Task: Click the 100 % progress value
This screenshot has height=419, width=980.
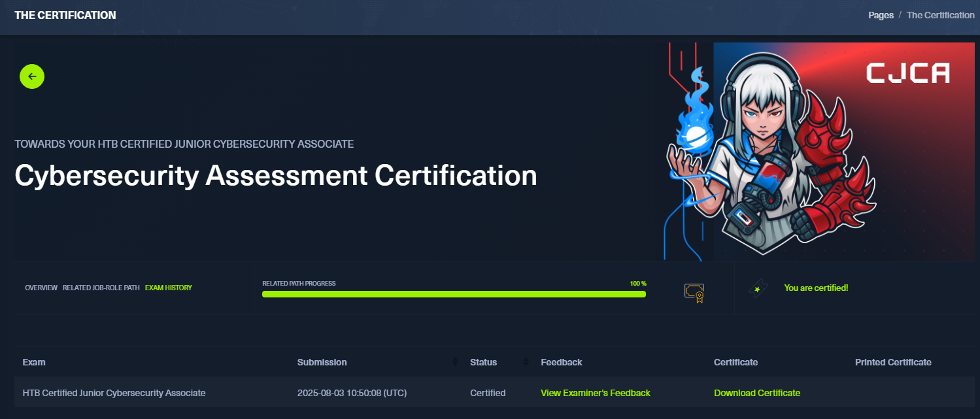Action: click(638, 284)
